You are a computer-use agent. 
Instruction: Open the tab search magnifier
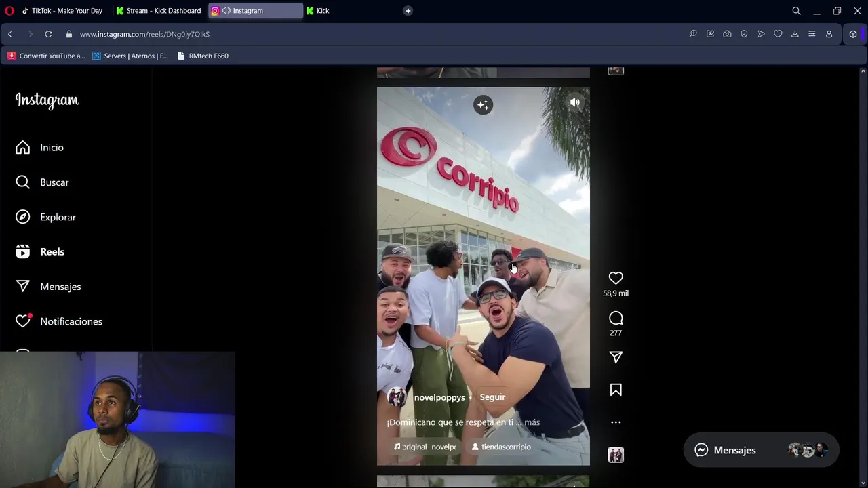point(797,11)
